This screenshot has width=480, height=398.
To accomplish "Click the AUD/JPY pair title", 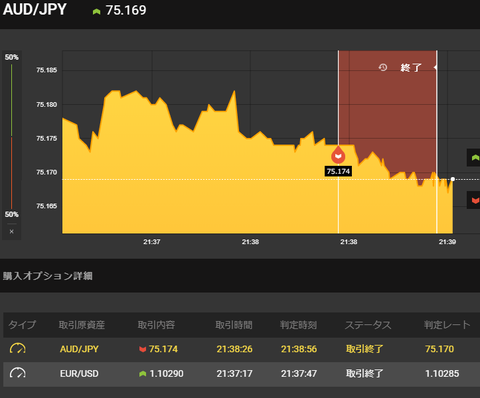I will tap(35, 10).
